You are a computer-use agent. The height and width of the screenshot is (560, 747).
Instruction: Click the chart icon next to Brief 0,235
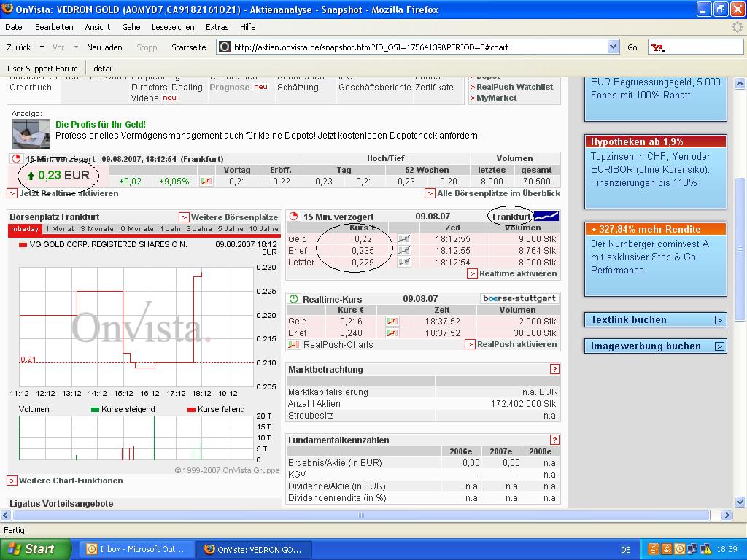click(x=403, y=250)
